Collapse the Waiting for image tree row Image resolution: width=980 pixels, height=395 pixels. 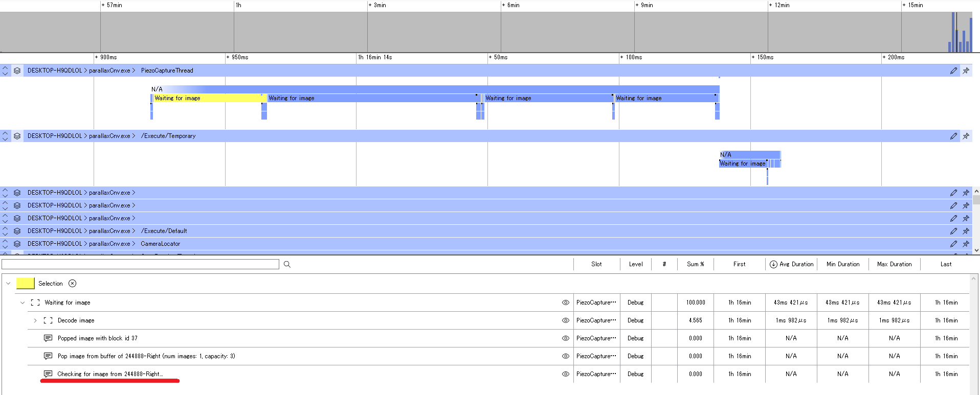(x=23, y=303)
